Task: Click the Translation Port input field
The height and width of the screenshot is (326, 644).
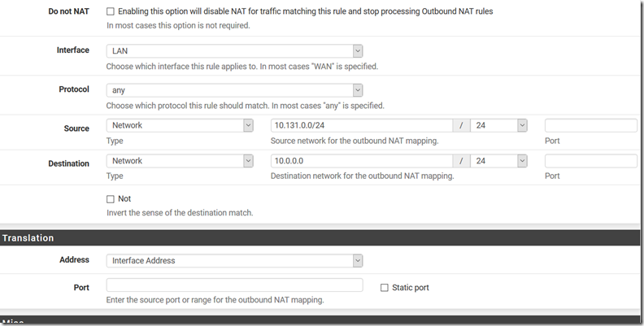Action: click(234, 285)
